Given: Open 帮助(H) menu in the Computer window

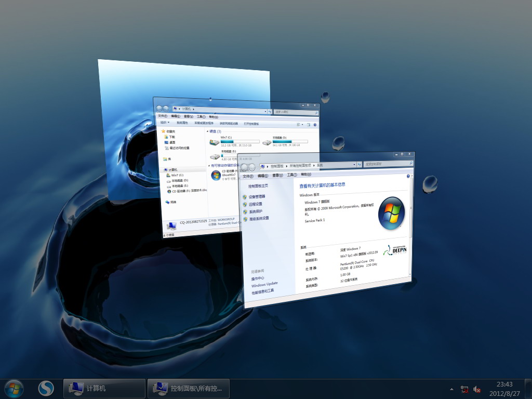Looking at the screenshot, I should click(x=214, y=117).
